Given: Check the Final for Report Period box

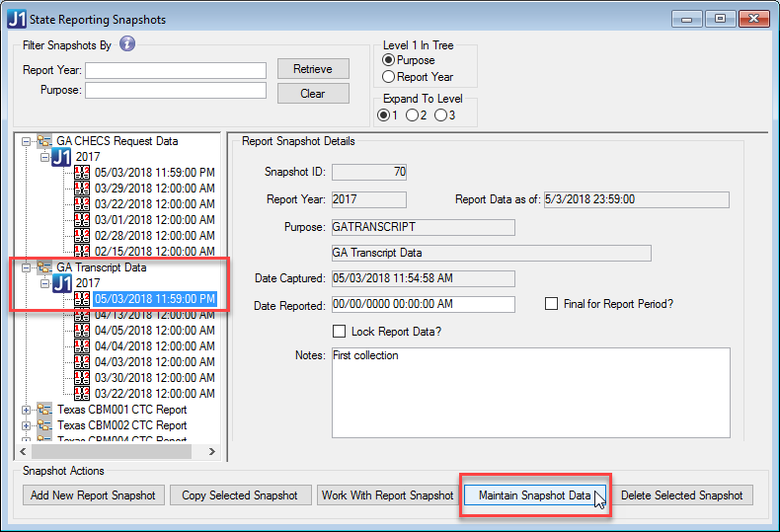Looking at the screenshot, I should coord(552,304).
